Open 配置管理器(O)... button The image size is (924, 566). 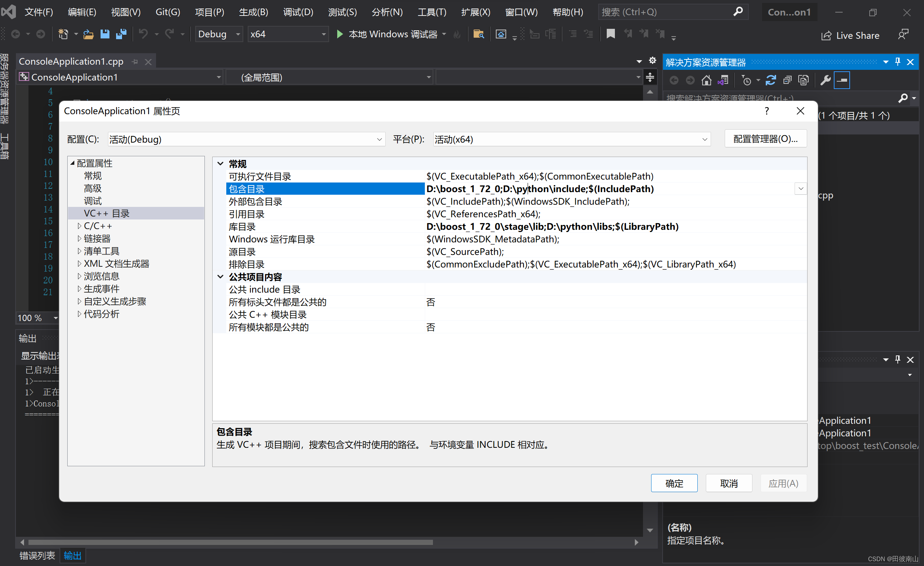pos(765,139)
